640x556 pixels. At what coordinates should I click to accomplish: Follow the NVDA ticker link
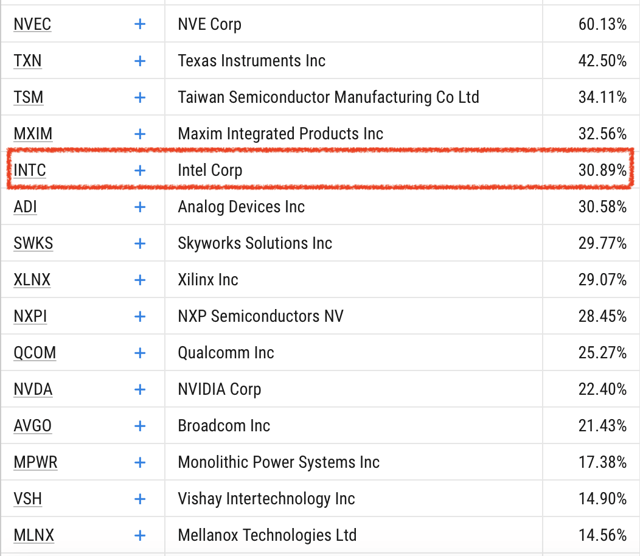pyautogui.click(x=33, y=389)
